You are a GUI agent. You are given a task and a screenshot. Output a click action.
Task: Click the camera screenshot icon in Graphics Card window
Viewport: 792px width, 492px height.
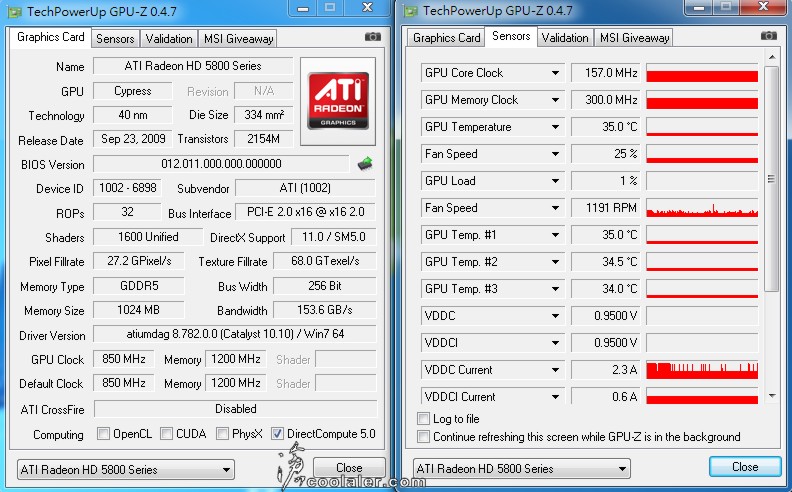point(373,36)
